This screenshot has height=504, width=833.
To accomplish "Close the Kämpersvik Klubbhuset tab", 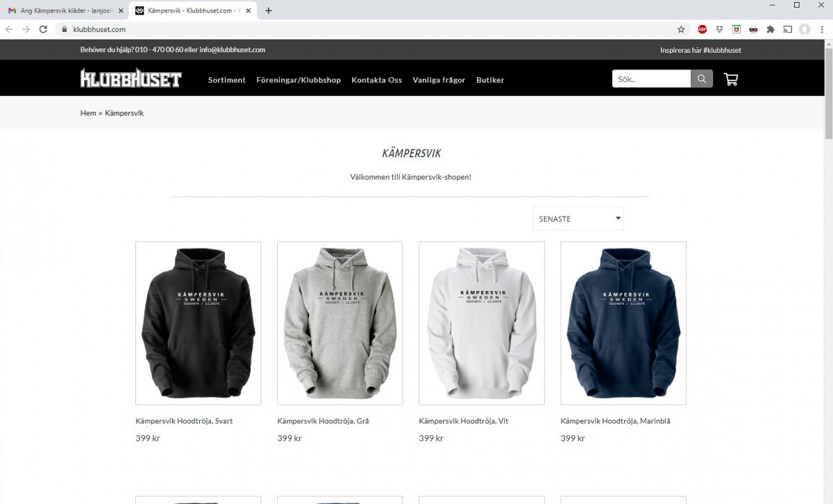I will pos(249,10).
